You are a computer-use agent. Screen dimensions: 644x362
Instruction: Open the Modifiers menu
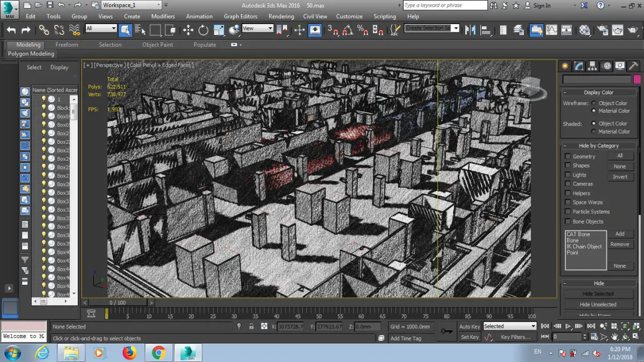[163, 17]
